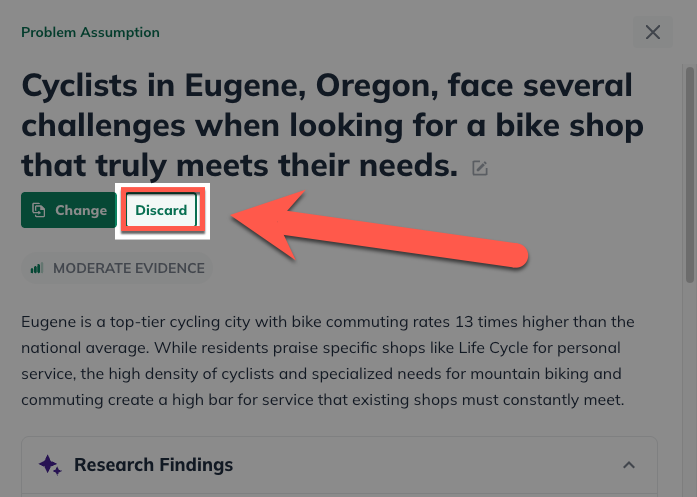Click the Problem Assumption label
Viewport: 697px width, 497px height.
(x=90, y=32)
